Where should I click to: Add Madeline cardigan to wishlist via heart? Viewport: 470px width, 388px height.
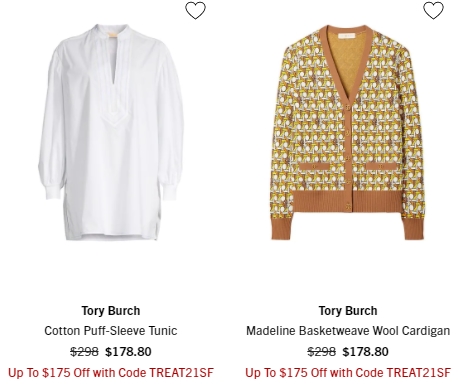coord(433,10)
